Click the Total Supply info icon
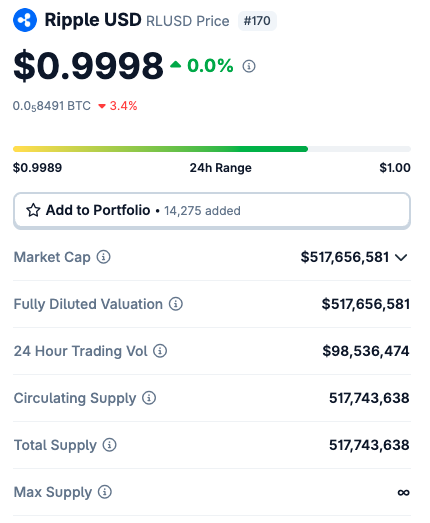 click(x=109, y=445)
